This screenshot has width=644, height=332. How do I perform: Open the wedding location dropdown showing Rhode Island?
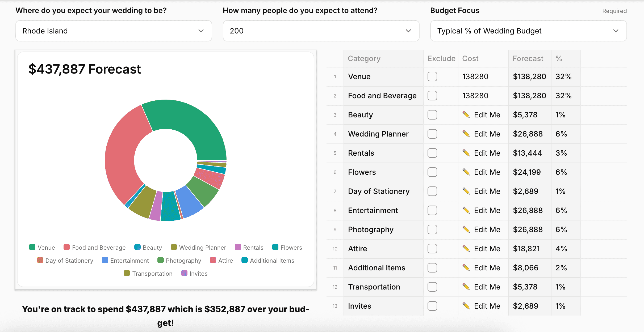114,31
